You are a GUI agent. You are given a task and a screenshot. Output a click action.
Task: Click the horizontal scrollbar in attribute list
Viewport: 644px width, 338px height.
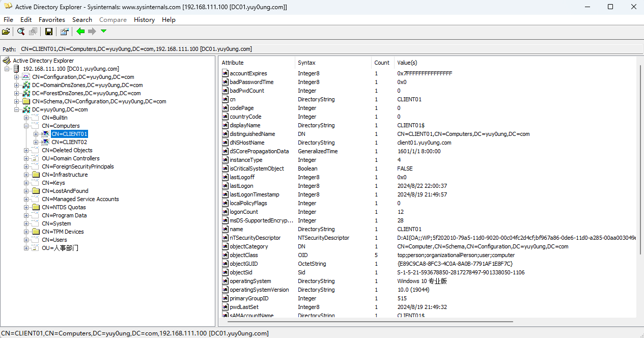point(367,321)
